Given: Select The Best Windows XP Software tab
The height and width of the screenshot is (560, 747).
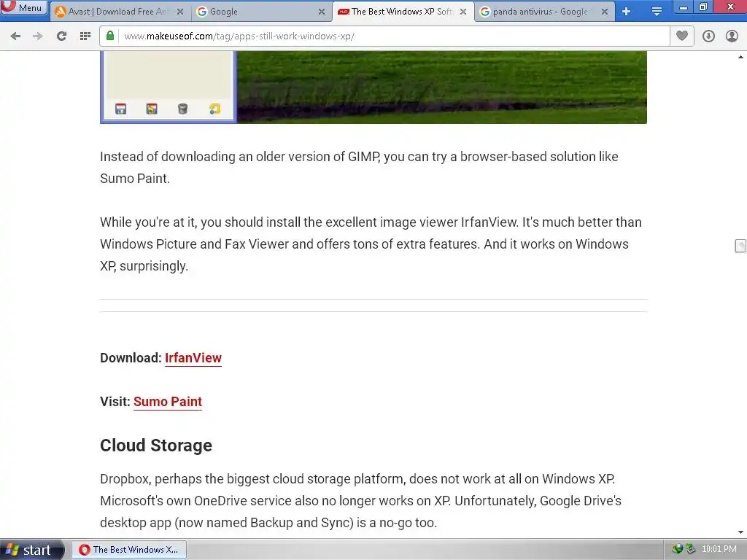Looking at the screenshot, I should [403, 12].
